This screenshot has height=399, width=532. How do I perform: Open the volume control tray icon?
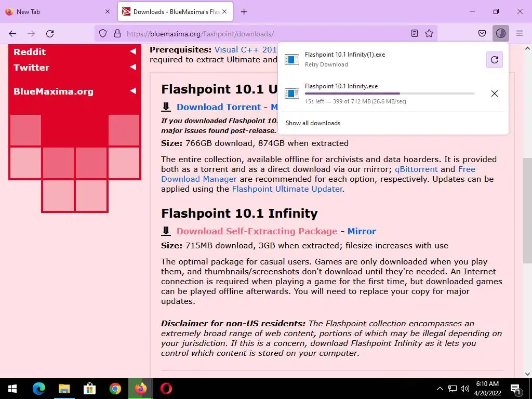coord(465,389)
